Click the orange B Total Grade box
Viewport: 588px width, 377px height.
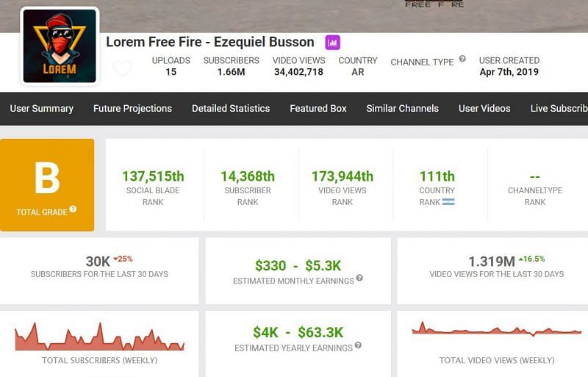coord(47,184)
